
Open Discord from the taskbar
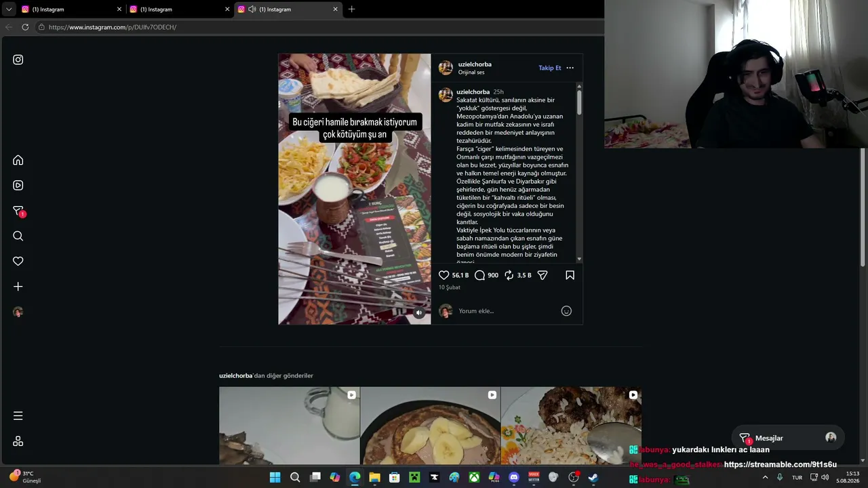pos(514,477)
